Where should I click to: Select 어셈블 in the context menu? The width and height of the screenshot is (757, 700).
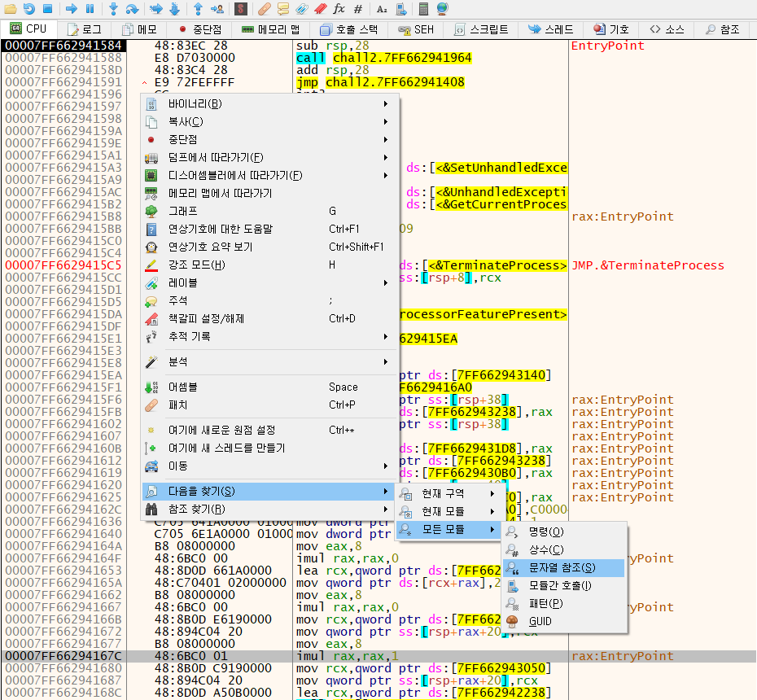270,387
